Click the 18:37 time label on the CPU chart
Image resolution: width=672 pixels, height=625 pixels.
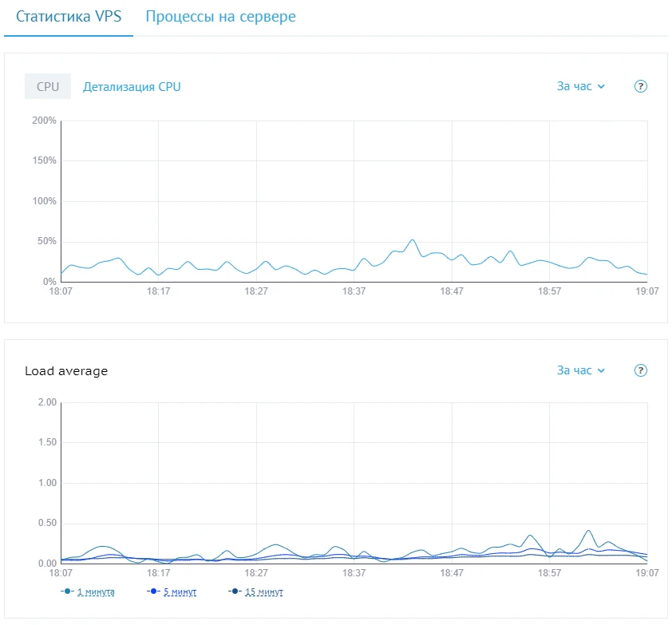pyautogui.click(x=354, y=291)
